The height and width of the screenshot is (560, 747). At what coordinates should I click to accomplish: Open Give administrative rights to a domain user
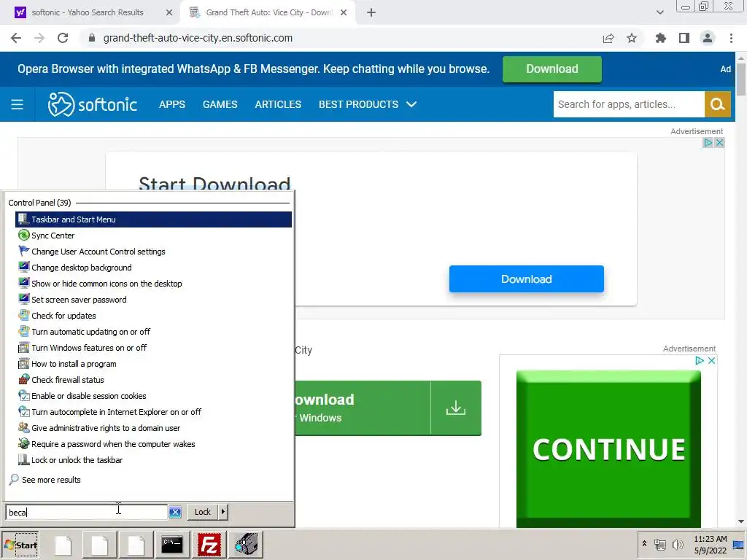(153, 427)
